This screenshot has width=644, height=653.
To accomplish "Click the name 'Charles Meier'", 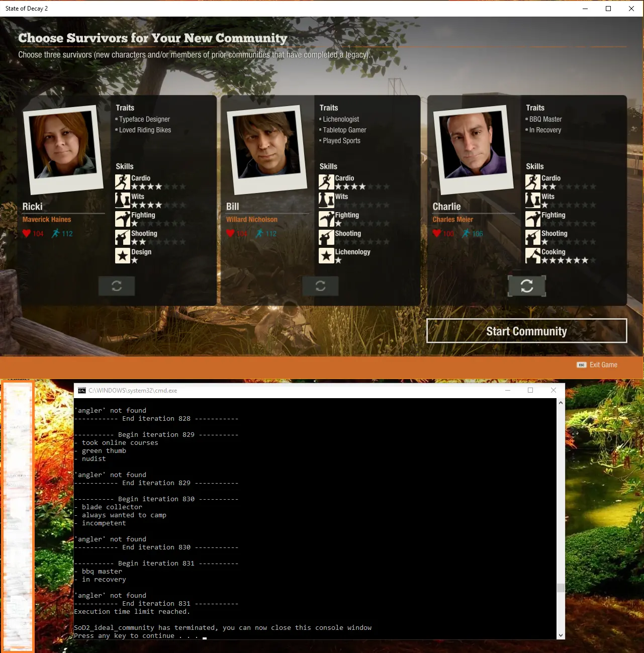I will coord(452,219).
